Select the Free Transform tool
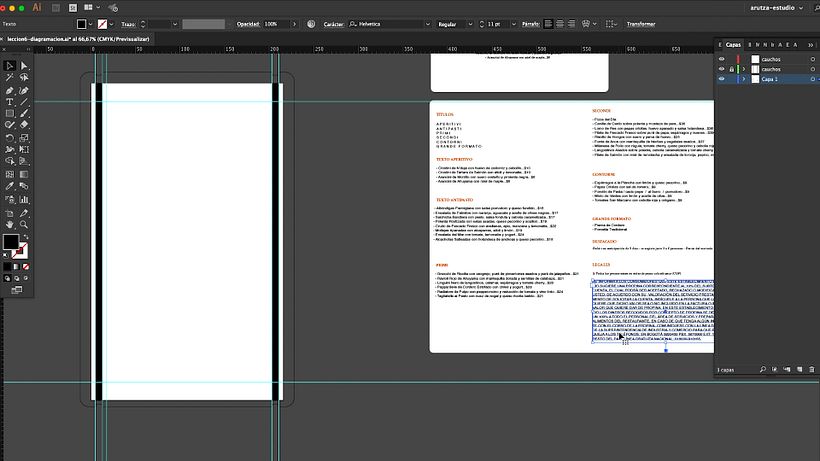This screenshot has height=461, width=820. click(x=24, y=149)
